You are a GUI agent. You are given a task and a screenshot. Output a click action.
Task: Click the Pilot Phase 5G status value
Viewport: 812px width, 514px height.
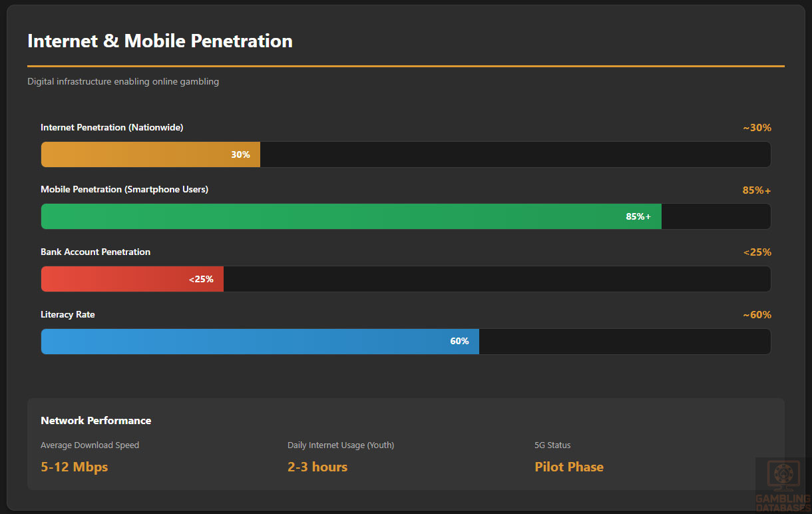tap(569, 467)
